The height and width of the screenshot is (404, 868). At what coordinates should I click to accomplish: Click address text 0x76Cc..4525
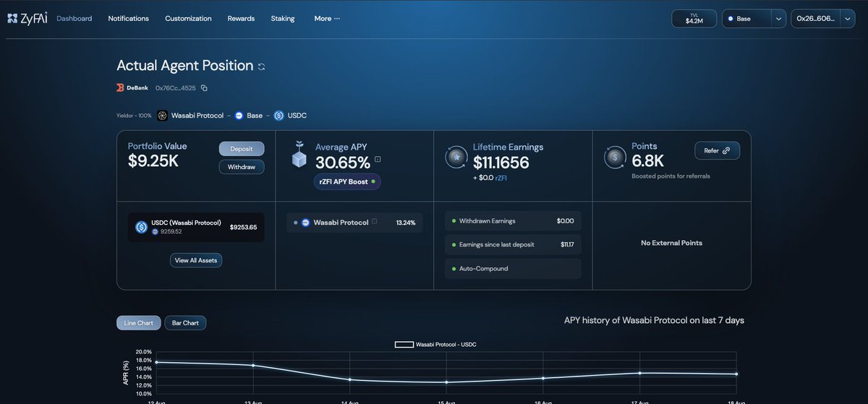[176, 87]
